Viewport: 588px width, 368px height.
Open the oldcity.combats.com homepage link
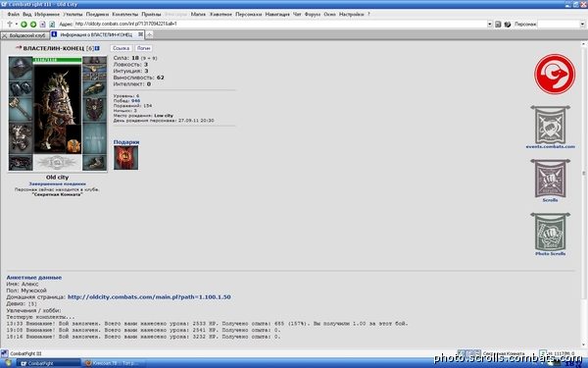tap(149, 297)
